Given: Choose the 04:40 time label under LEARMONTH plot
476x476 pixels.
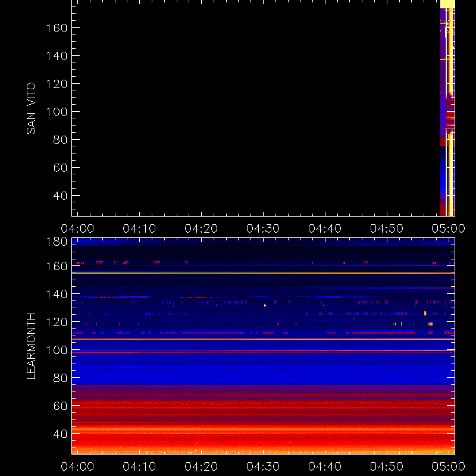Looking at the screenshot, I should point(325,466).
